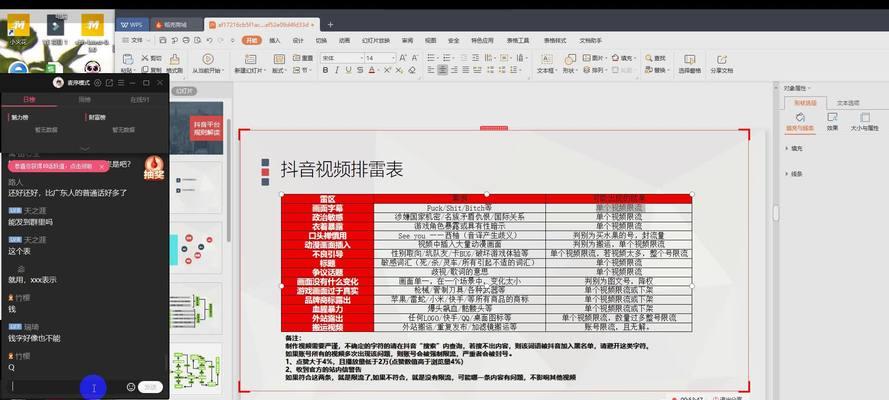Viewport: 889px width, 400px height.
Task: Expand the 填充 section in properties panel
Action: click(x=793, y=148)
